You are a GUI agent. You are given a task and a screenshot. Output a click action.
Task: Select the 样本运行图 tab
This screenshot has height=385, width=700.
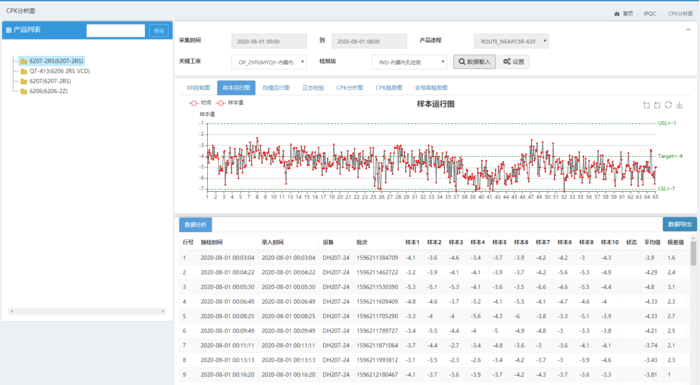tap(236, 88)
